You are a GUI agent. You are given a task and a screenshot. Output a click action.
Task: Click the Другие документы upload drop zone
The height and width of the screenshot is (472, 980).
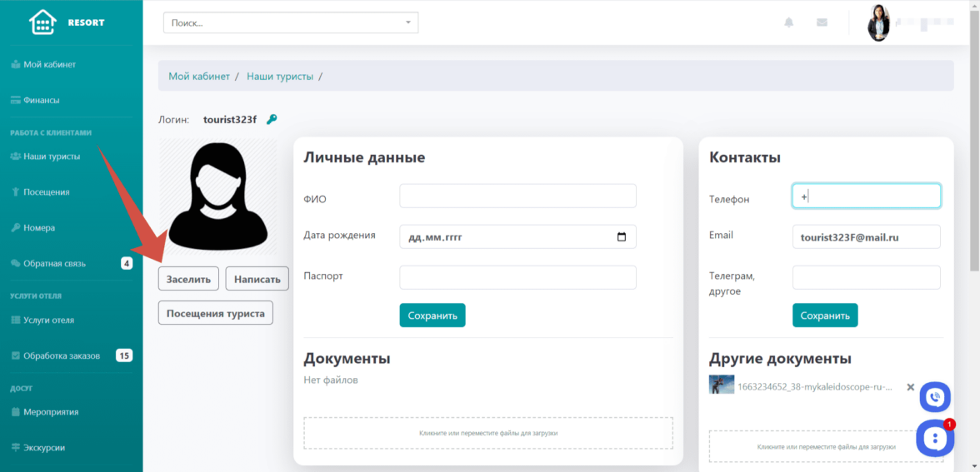[x=827, y=446]
